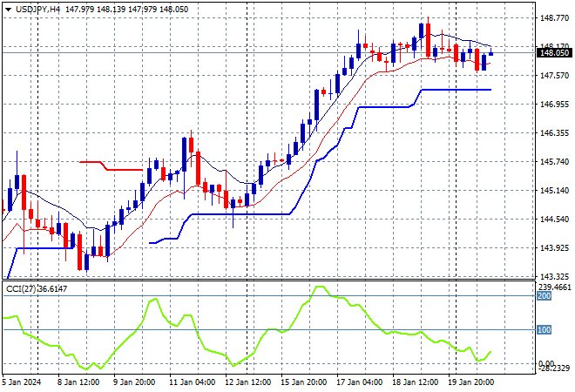Click the 146.955 price axis label

[555, 104]
